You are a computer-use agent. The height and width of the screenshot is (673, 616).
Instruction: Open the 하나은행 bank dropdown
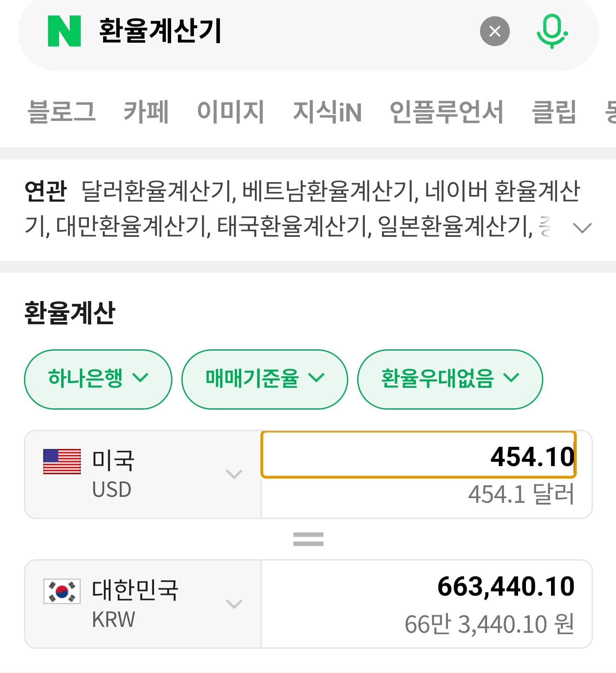coord(98,379)
